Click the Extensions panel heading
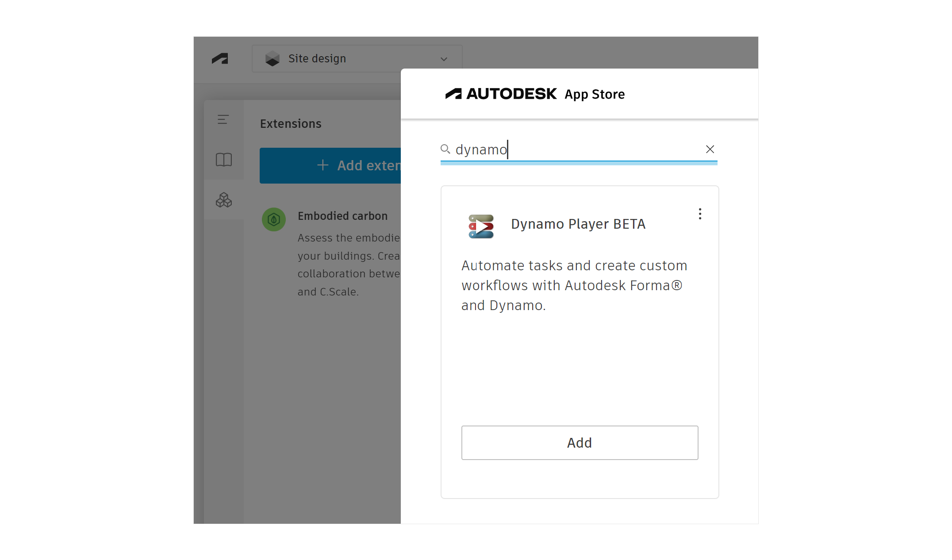The width and height of the screenshot is (952, 560). point(291,124)
